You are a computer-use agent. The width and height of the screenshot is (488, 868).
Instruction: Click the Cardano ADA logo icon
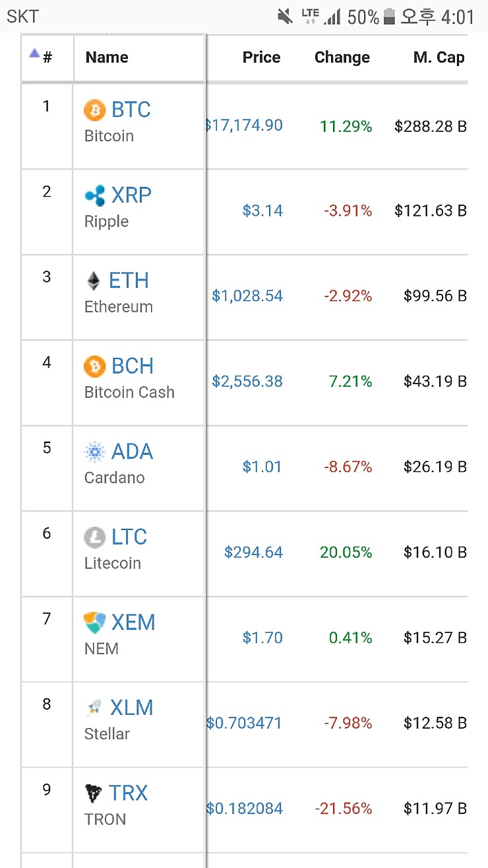pyautogui.click(x=94, y=452)
